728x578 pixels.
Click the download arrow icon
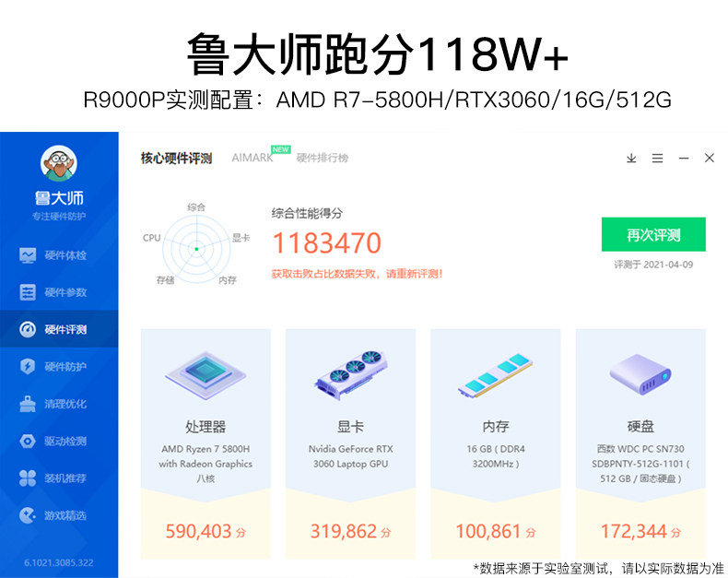(x=631, y=159)
